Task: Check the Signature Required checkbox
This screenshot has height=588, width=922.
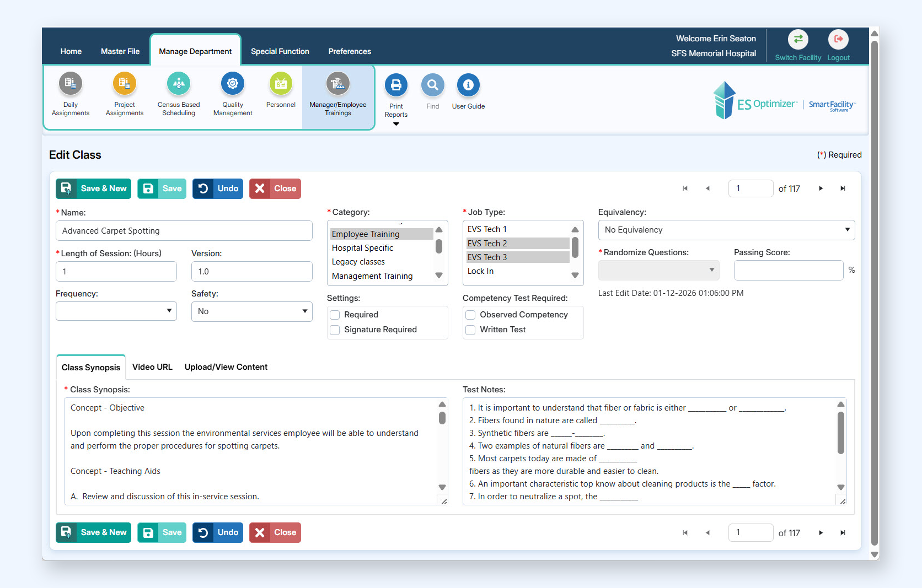Action: 335,330
